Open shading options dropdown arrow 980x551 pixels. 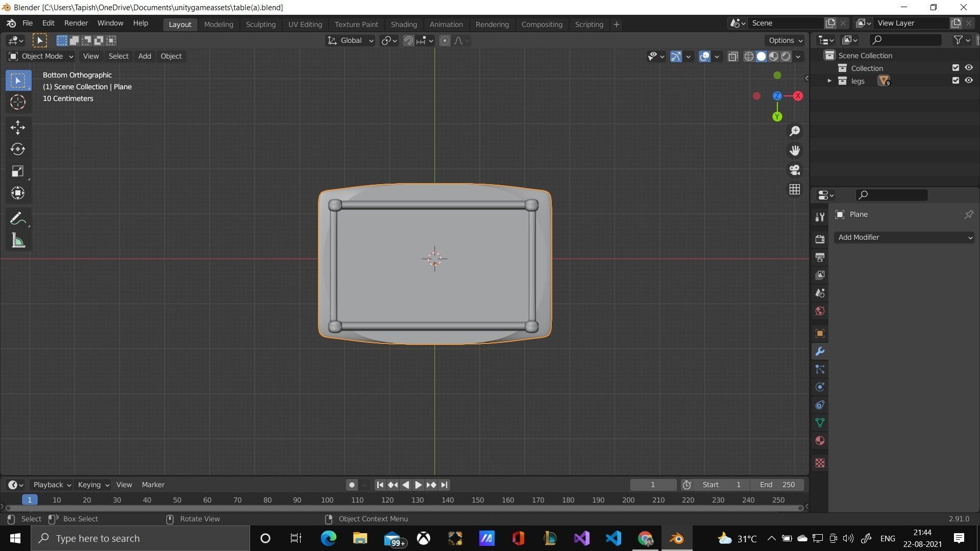[x=798, y=57]
